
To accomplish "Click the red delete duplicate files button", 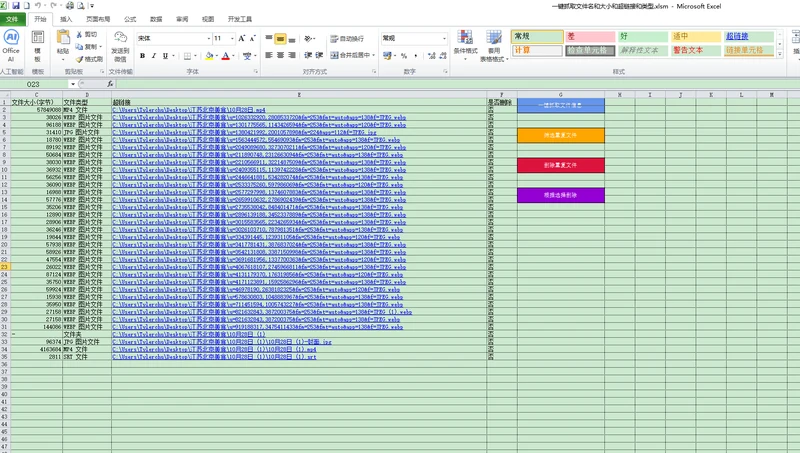I will click(x=561, y=165).
